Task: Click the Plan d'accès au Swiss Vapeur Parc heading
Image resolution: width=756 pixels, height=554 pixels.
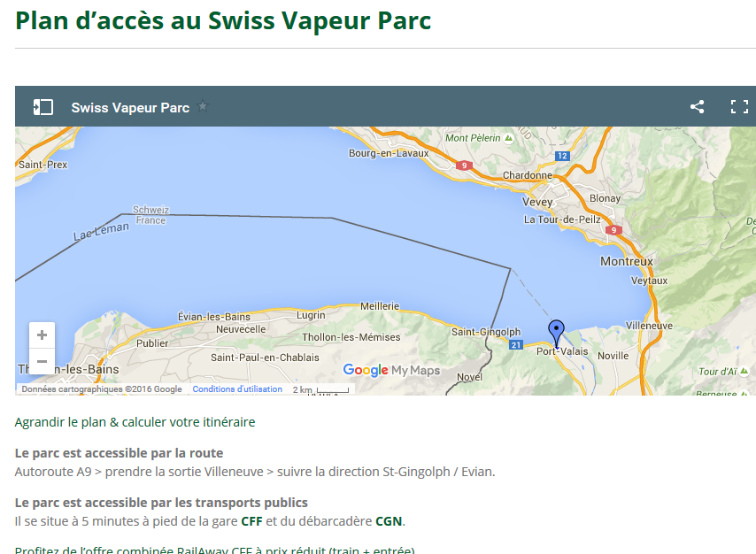Action: [x=223, y=20]
